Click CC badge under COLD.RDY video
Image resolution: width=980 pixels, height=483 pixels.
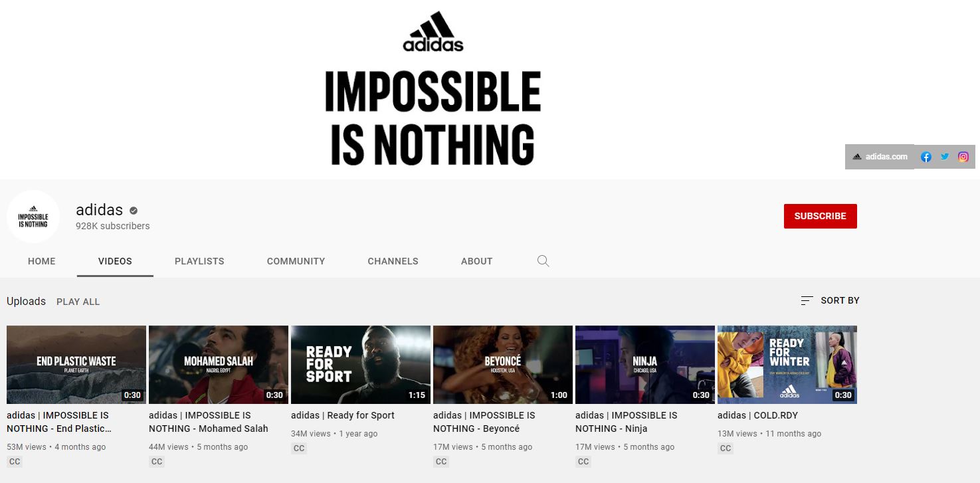click(x=726, y=448)
